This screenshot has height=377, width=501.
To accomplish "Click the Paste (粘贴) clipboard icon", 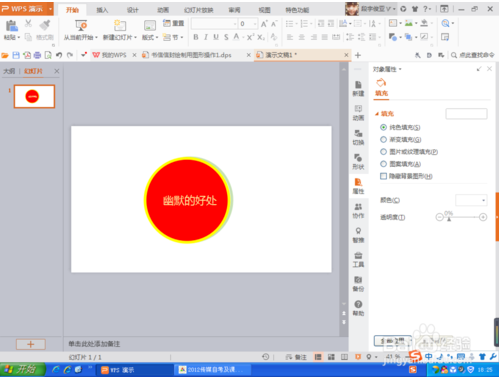I will 11,26.
